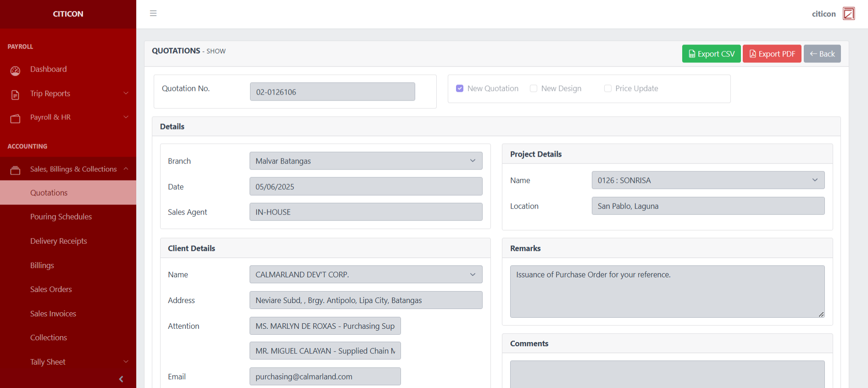Viewport: 868px width, 388px height.
Task: Click the Payroll & HR folder icon
Action: tap(15, 118)
